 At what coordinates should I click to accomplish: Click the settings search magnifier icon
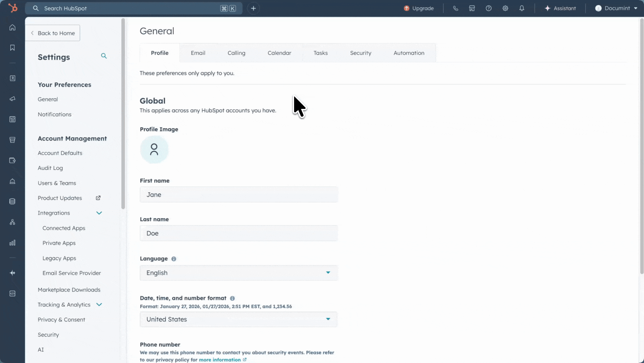tap(104, 56)
